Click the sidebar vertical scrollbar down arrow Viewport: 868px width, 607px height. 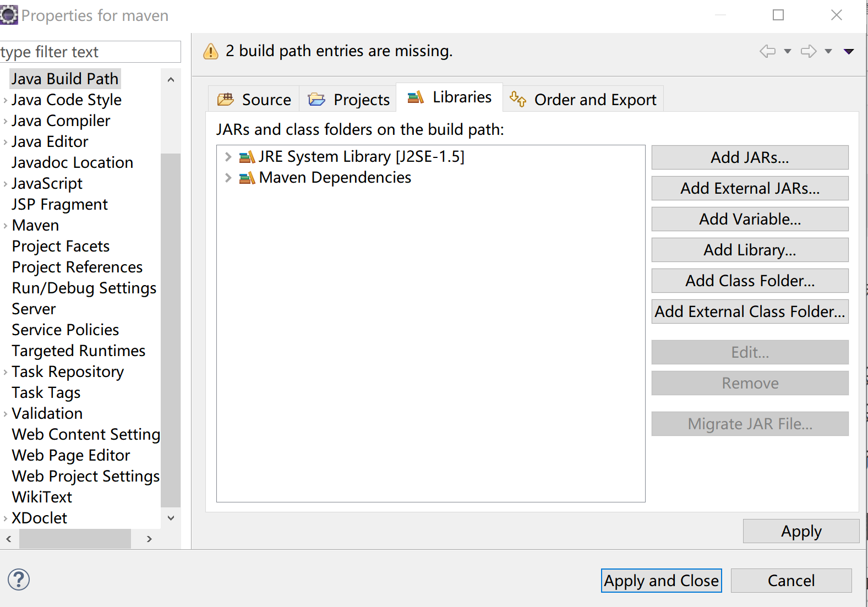171,518
